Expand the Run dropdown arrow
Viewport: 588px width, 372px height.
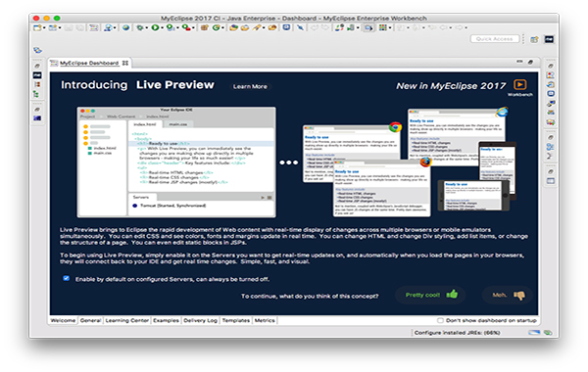[162, 28]
